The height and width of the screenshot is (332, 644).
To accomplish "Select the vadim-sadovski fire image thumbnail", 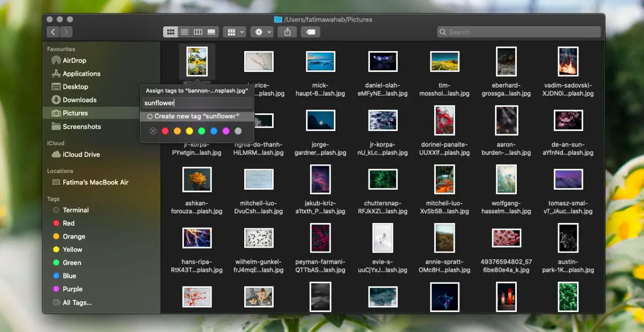I will [x=568, y=61].
